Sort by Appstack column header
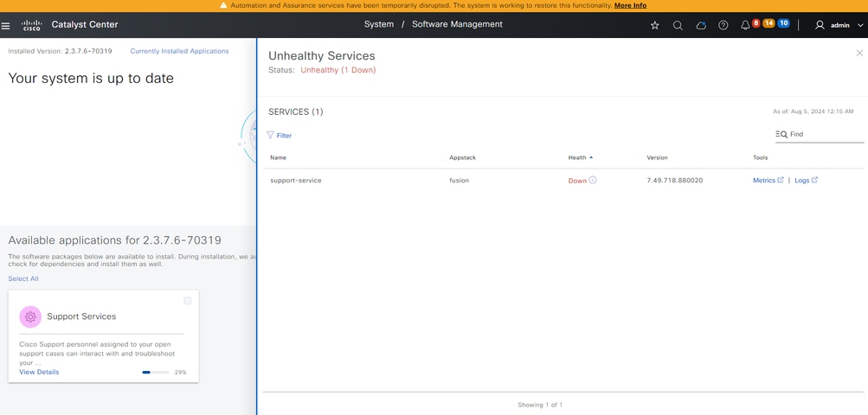This screenshot has height=415, width=868. click(x=462, y=157)
